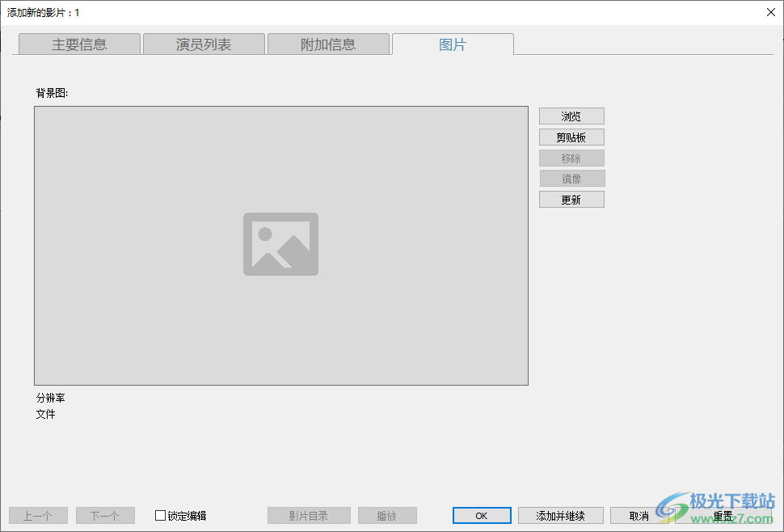784x532 pixels.
Task: Reset the form using 重置
Action: [x=722, y=515]
